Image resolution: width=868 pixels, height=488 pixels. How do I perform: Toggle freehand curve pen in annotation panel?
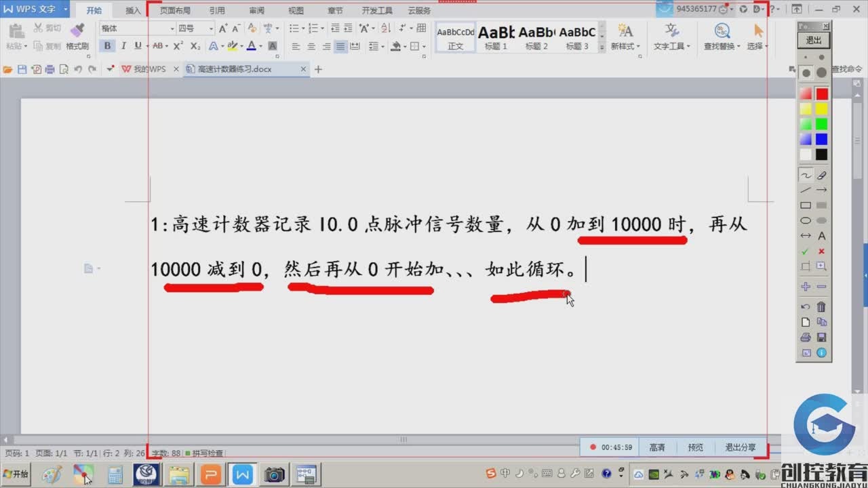click(x=806, y=175)
